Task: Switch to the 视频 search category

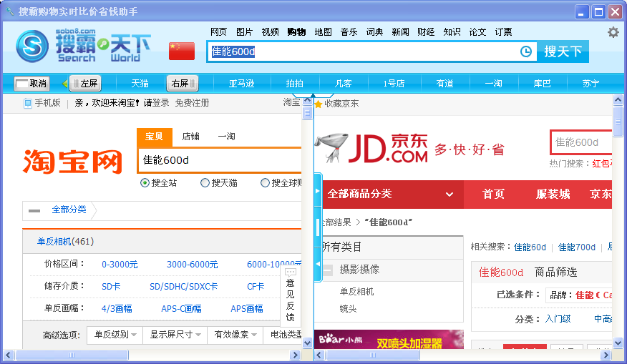Action: (270, 32)
